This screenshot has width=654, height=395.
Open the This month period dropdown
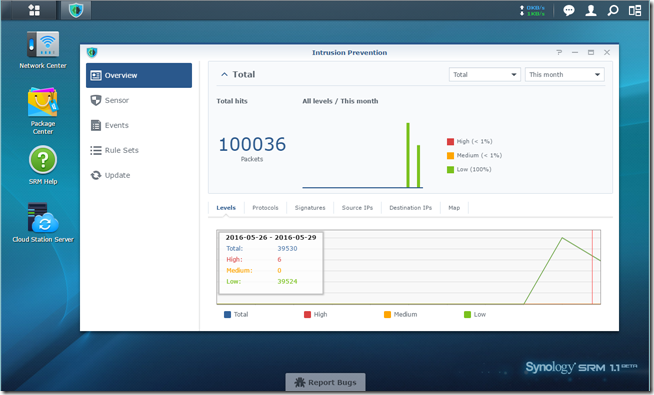tap(564, 75)
